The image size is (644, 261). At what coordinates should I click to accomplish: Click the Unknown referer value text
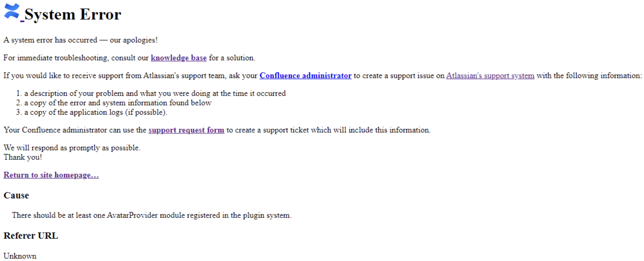point(20,256)
